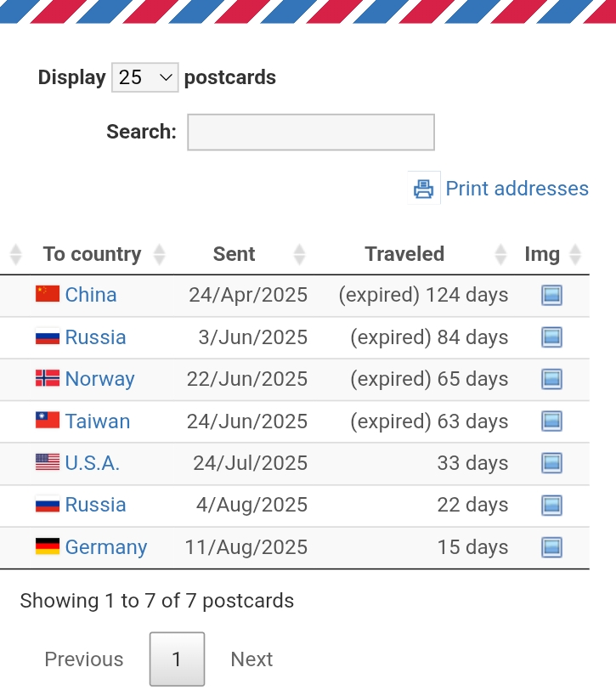Sort table by Traveled column
The height and width of the screenshot is (690, 616).
click(404, 254)
